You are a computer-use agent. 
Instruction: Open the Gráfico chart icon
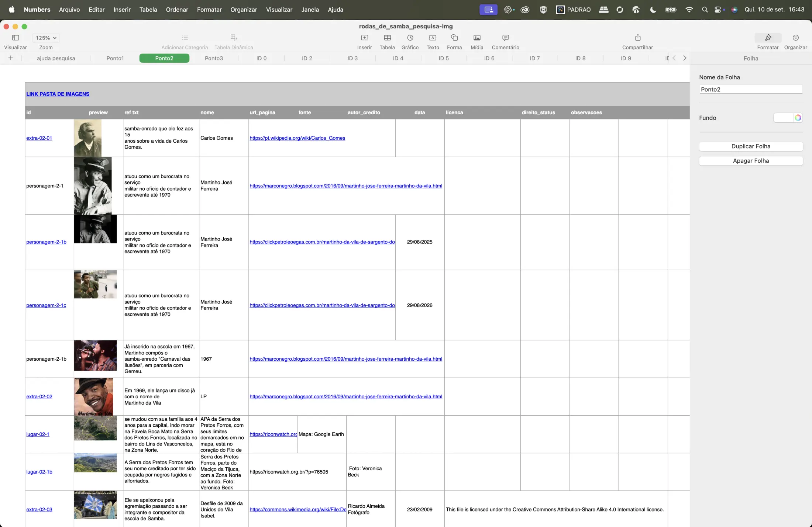[410, 38]
